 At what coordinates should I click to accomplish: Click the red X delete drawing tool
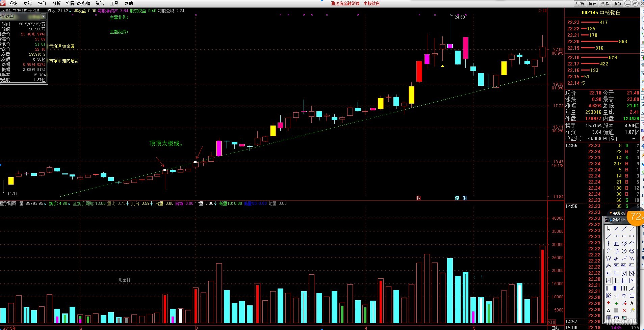point(624,310)
